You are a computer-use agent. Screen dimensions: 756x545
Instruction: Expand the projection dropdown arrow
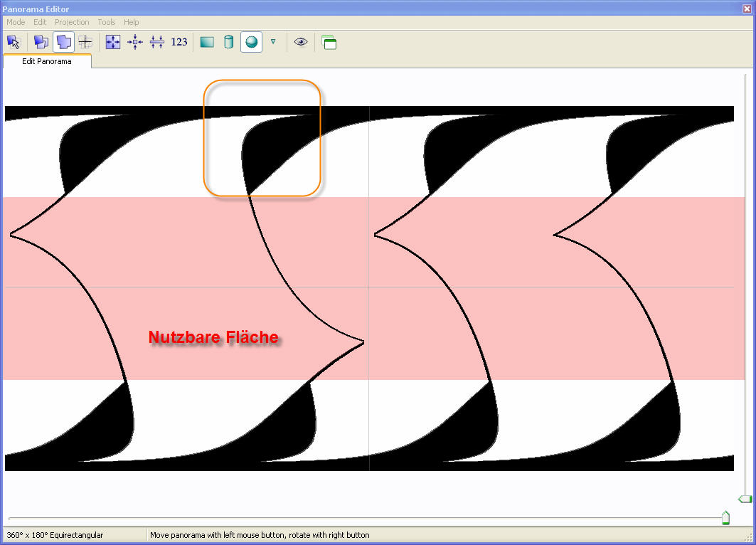272,42
